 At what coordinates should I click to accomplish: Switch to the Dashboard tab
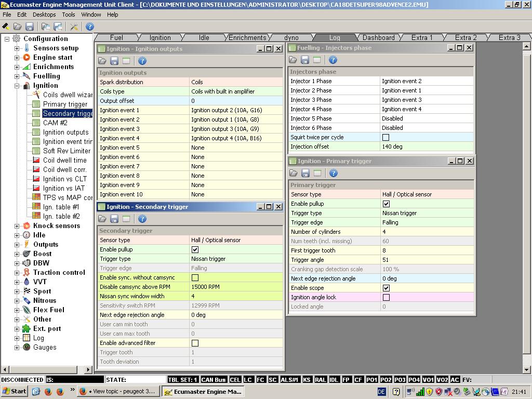pos(378,37)
